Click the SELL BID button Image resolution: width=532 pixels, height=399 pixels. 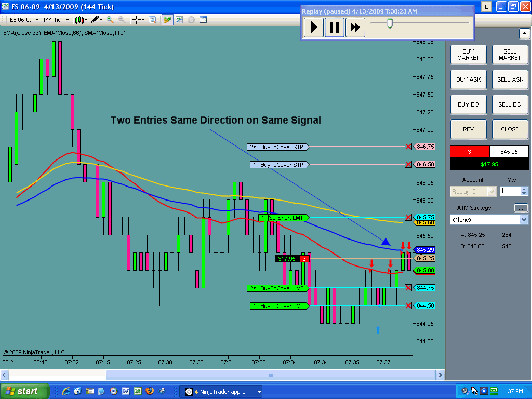510,104
